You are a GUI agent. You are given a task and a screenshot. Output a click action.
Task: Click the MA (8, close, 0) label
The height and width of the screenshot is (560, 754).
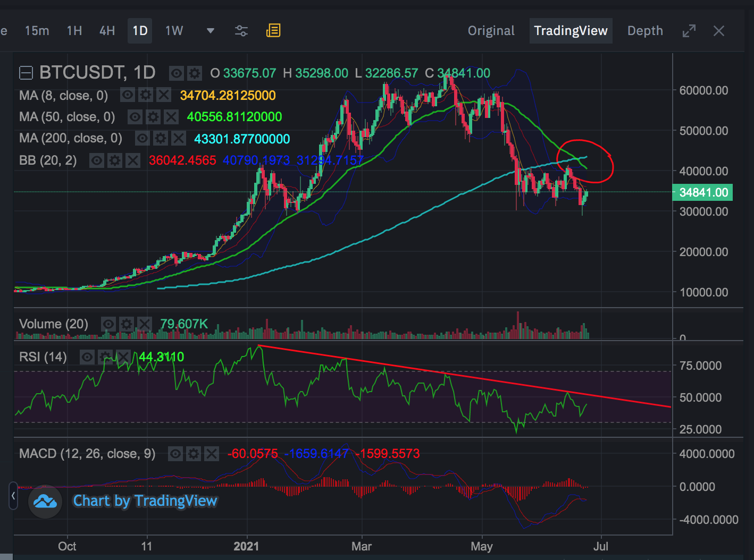tap(63, 96)
